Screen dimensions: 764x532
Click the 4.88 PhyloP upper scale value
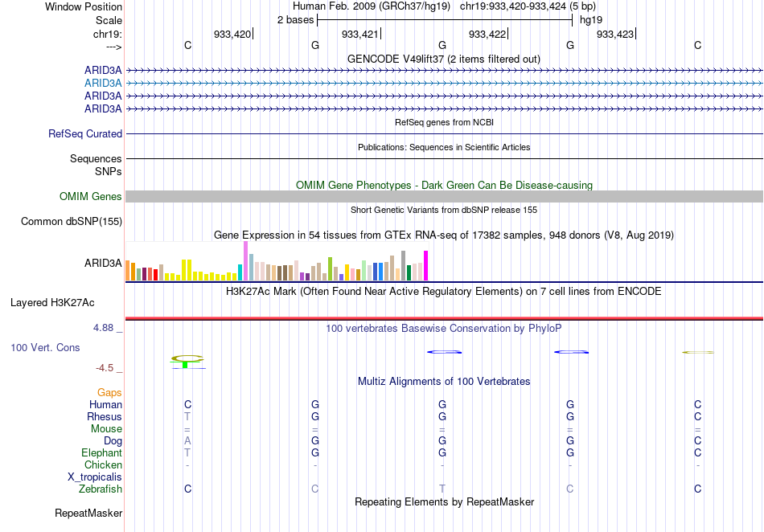tap(103, 328)
